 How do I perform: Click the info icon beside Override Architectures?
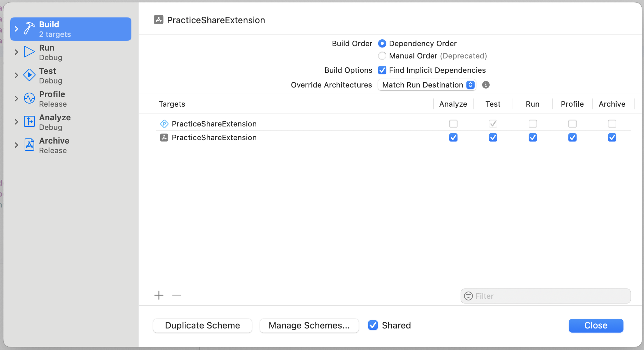click(486, 85)
